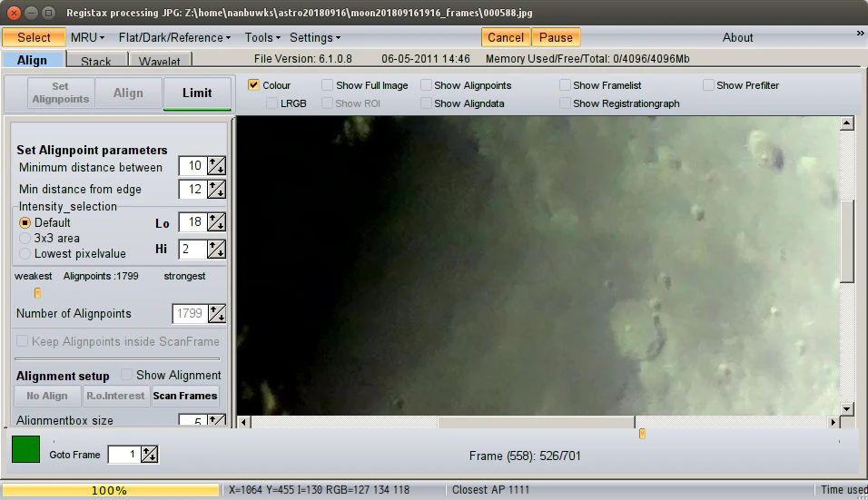Adjust Minimum distance between spinner arrows
This screenshot has width=868, height=500.
(216, 165)
